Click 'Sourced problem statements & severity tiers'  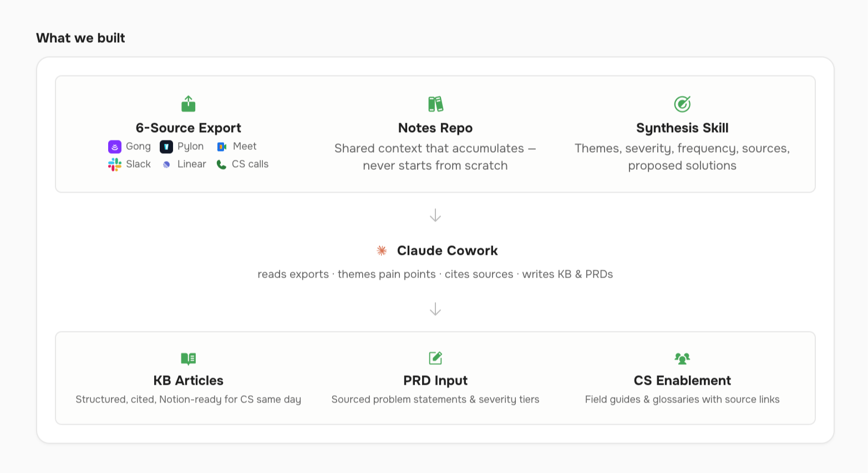click(x=435, y=400)
